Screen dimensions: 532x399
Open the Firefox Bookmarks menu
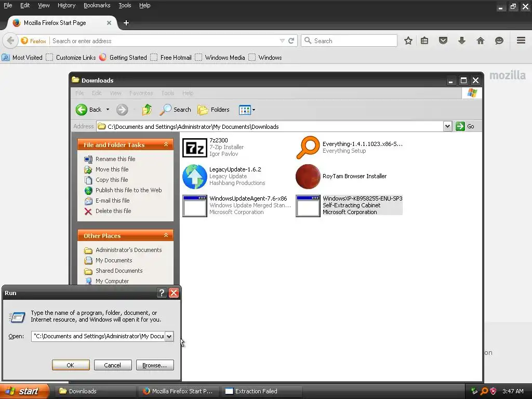(97, 5)
